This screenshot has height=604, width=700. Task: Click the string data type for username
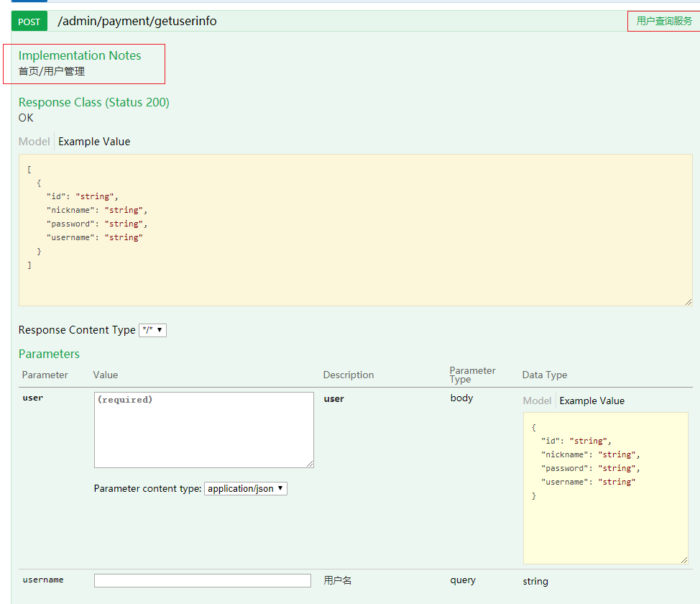tap(535, 581)
